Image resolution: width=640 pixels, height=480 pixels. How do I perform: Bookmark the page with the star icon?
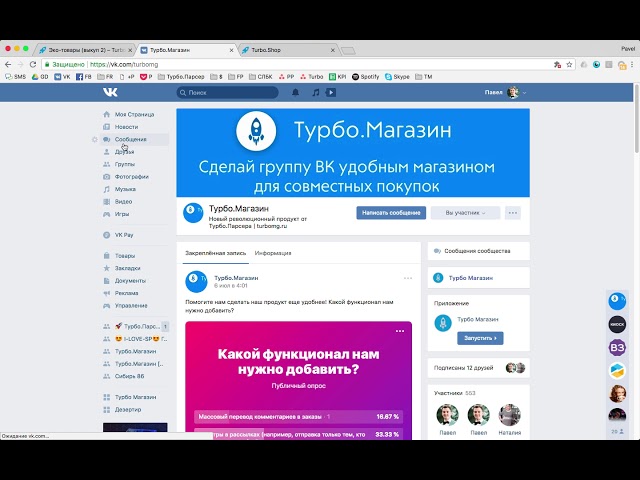tap(569, 64)
